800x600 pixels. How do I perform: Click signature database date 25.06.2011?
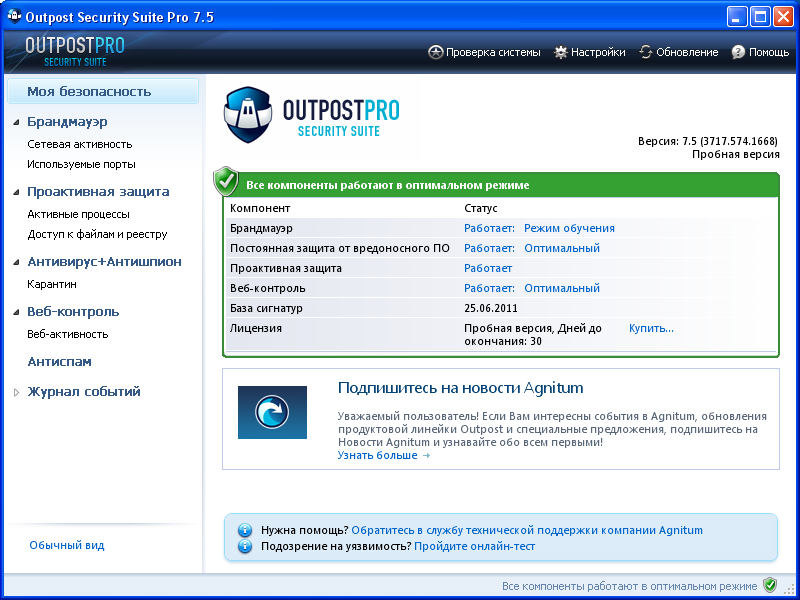click(x=491, y=308)
